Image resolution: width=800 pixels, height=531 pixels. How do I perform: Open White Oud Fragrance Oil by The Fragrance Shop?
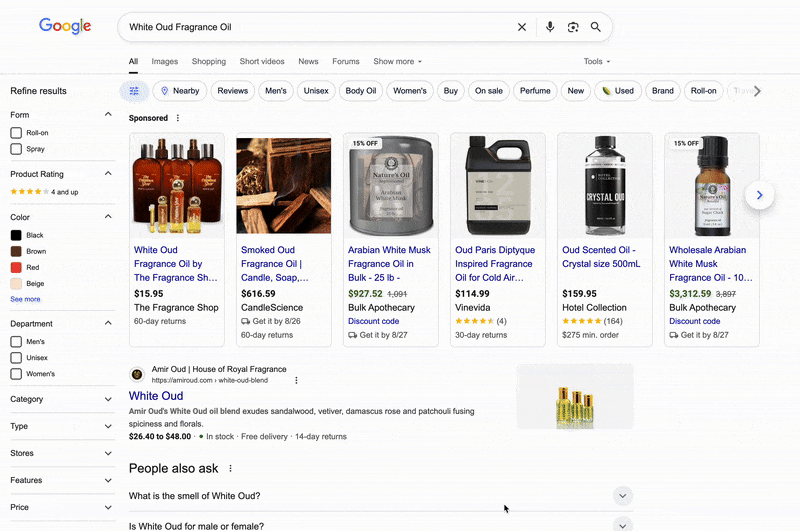click(x=176, y=264)
